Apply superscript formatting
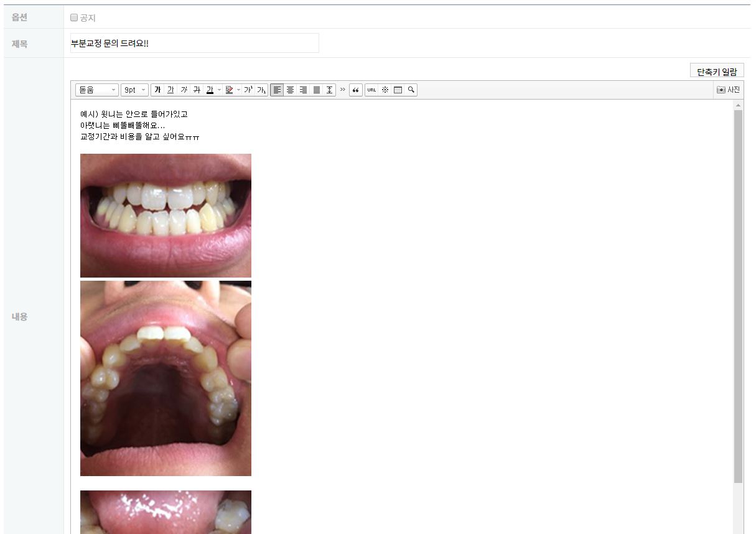The height and width of the screenshot is (534, 756). coord(248,90)
